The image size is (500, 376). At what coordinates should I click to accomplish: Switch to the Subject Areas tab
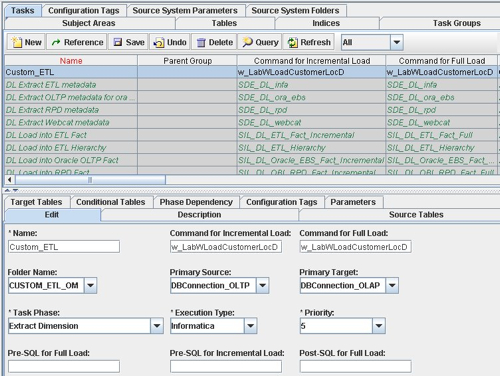89,23
